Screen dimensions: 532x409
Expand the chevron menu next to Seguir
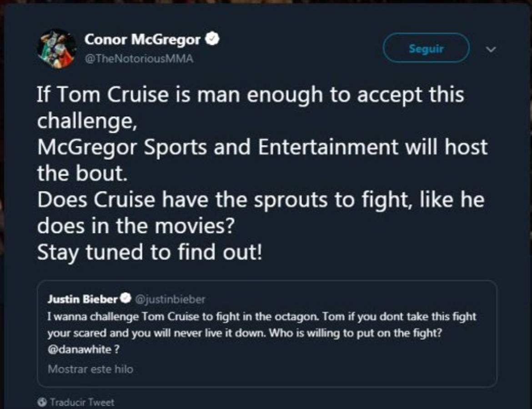pos(492,49)
